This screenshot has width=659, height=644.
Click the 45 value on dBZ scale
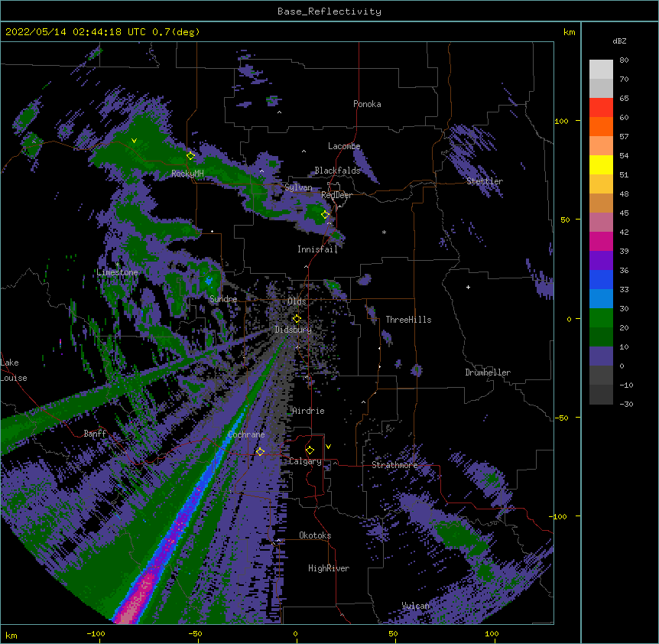tap(624, 213)
